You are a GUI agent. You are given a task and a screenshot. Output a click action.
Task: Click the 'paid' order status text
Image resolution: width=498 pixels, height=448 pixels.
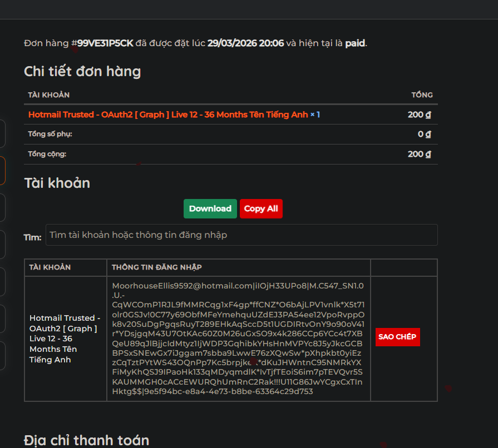pyautogui.click(x=355, y=43)
